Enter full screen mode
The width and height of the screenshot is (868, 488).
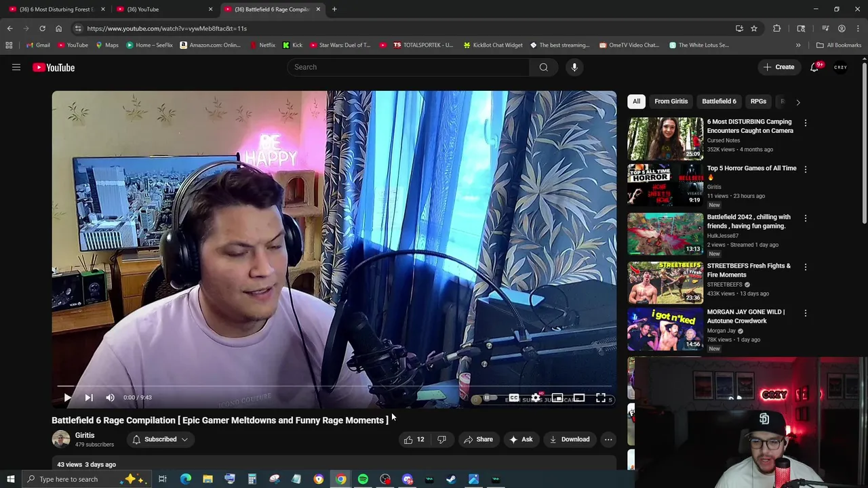[x=601, y=399]
